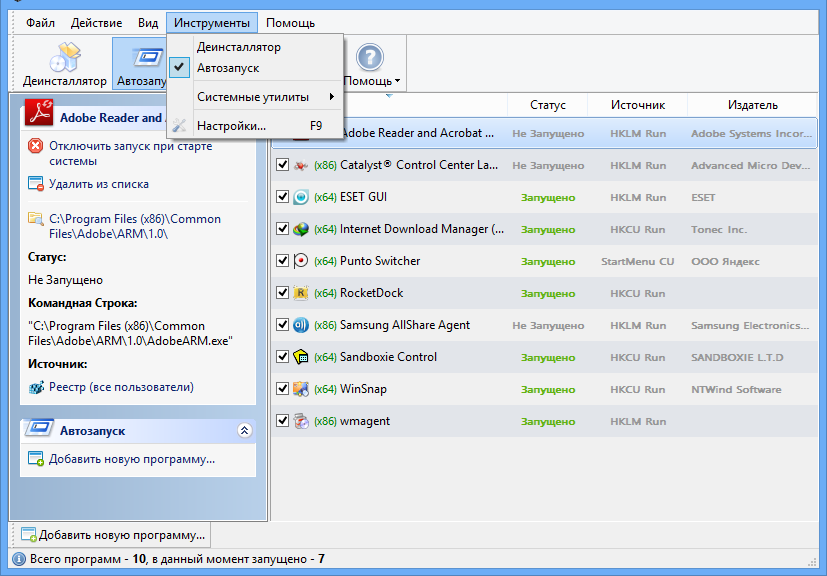The image size is (827, 576).
Task: Uncheck the RocketDock checkbox
Action: (282, 293)
